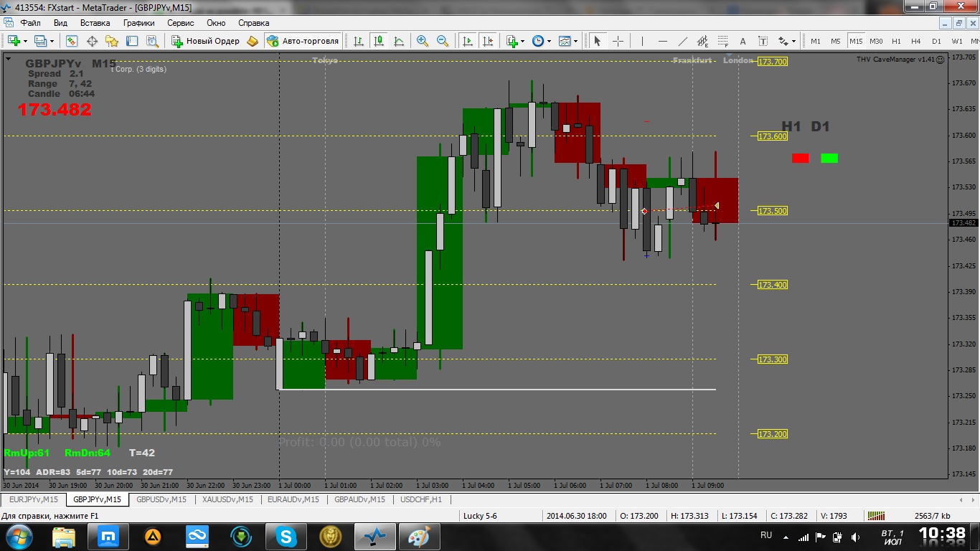This screenshot has height=551, width=980.
Task: Switch timeframe to M30
Action: [876, 41]
